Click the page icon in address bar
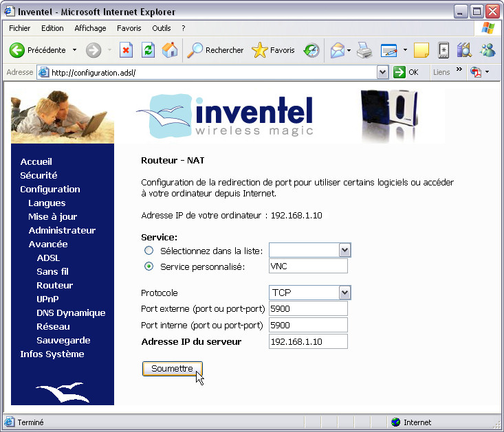The height and width of the screenshot is (432, 504). pyautogui.click(x=43, y=73)
